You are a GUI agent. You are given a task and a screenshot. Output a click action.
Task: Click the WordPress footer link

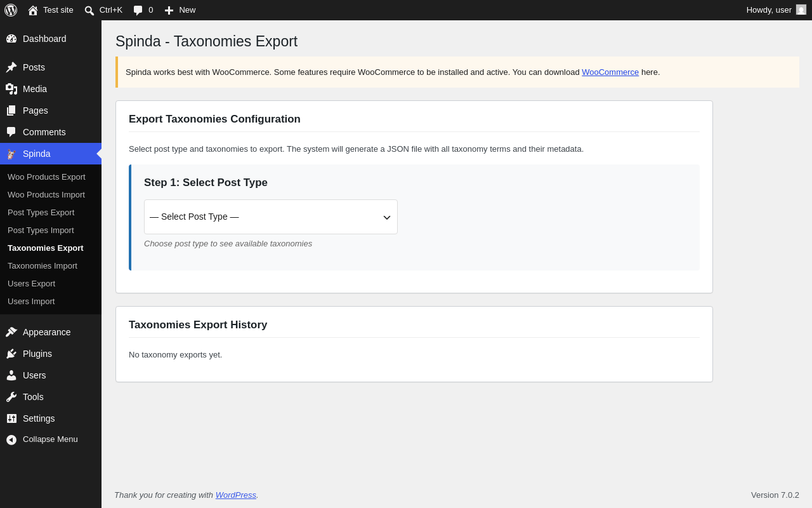point(236,495)
